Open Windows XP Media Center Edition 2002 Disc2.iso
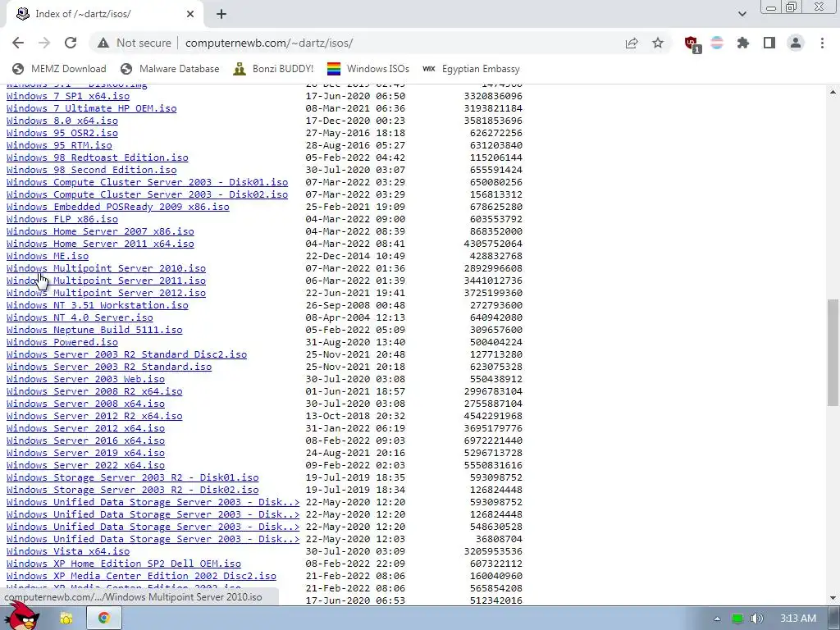840x630 pixels. [x=141, y=577]
